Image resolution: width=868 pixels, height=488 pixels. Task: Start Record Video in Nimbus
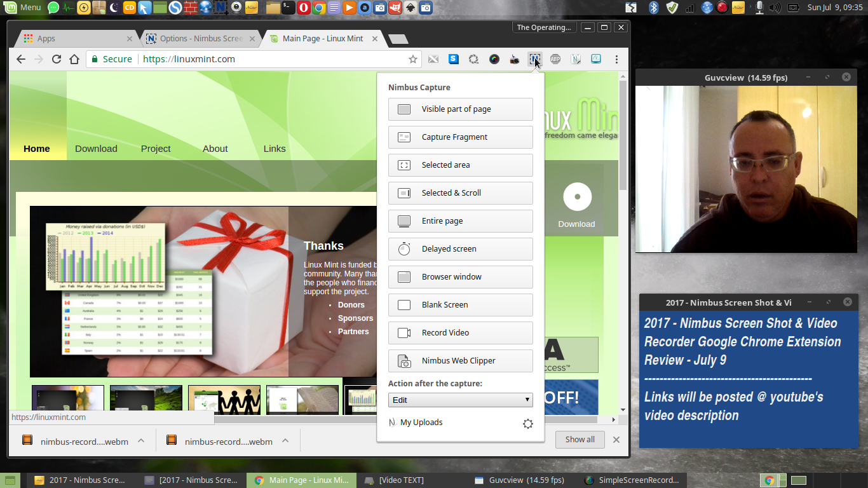[x=460, y=333]
